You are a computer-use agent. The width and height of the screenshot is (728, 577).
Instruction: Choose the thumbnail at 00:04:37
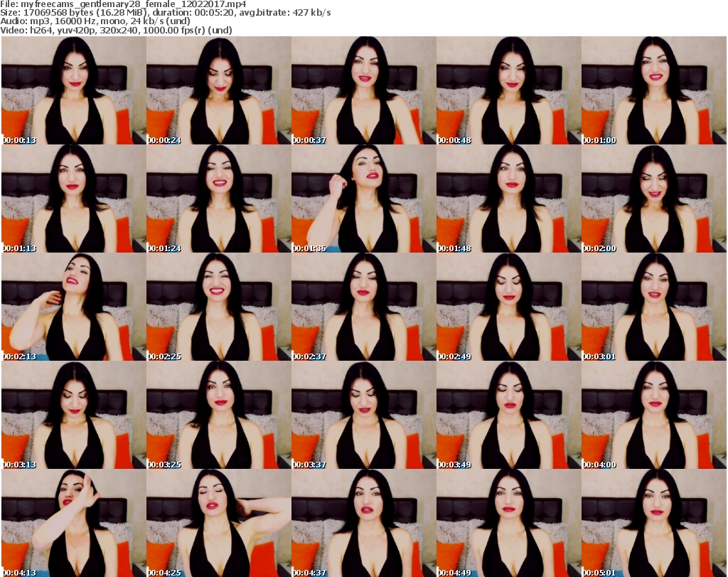[x=363, y=523]
